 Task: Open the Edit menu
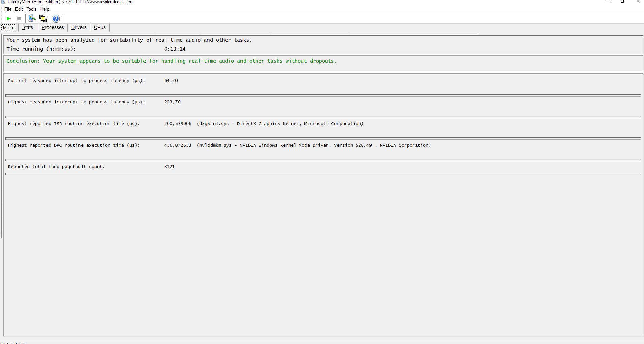tap(19, 9)
